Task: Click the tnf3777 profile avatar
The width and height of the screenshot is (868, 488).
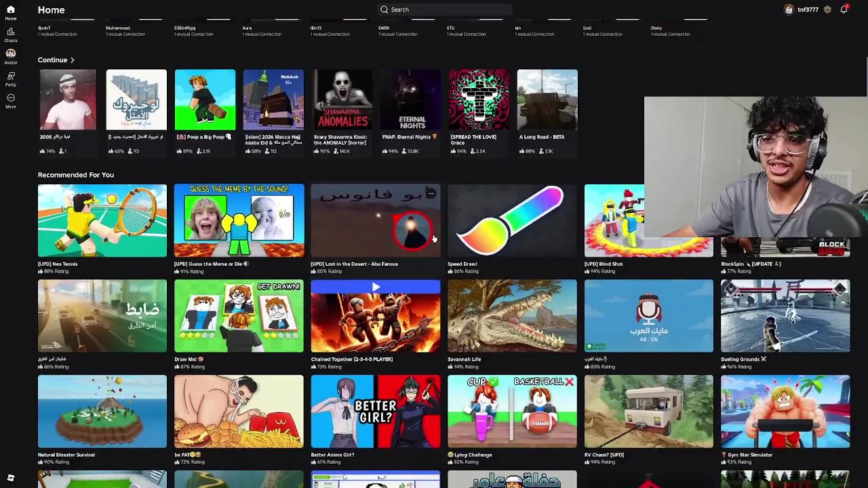Action: click(789, 9)
